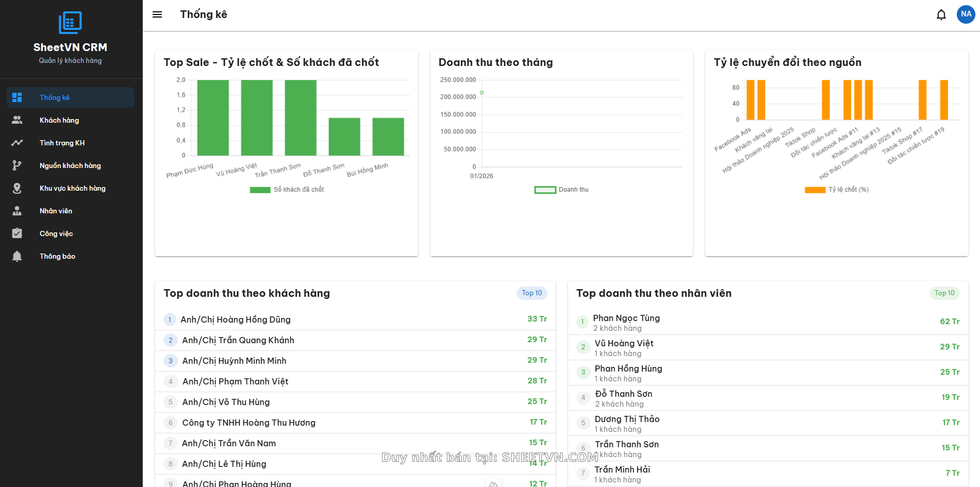Click the SheetVN CRM logo icon

(70, 23)
